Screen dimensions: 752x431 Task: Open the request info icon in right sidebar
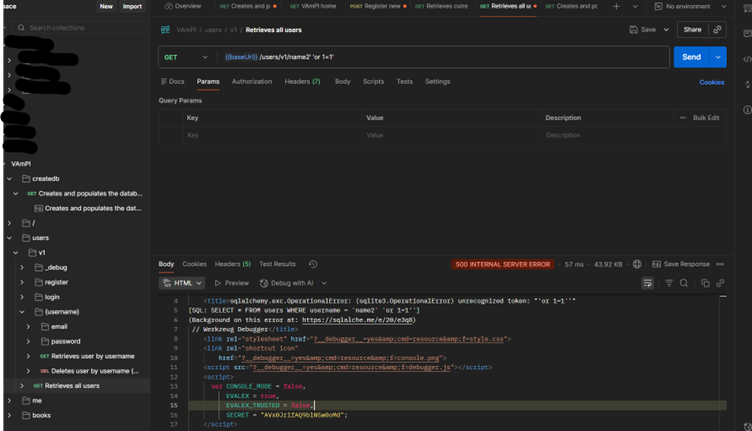click(x=747, y=110)
